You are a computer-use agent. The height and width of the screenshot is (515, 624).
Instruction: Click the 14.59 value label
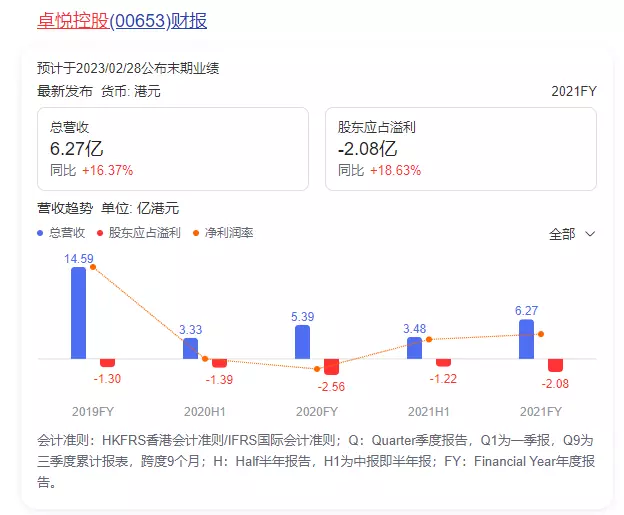point(79,259)
